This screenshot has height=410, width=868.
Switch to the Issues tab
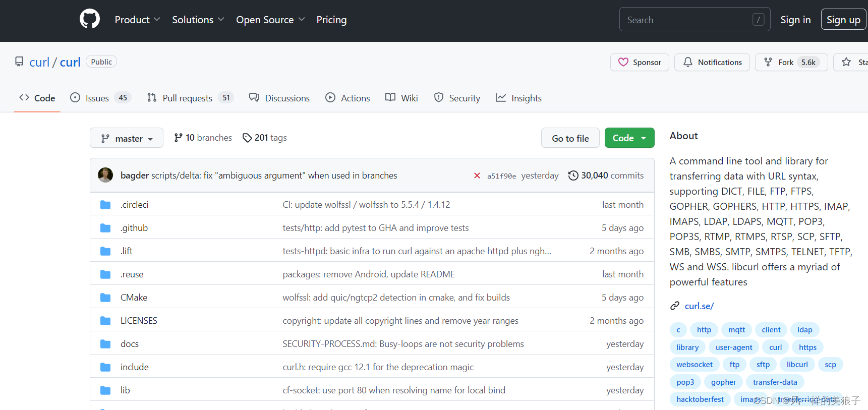point(100,98)
